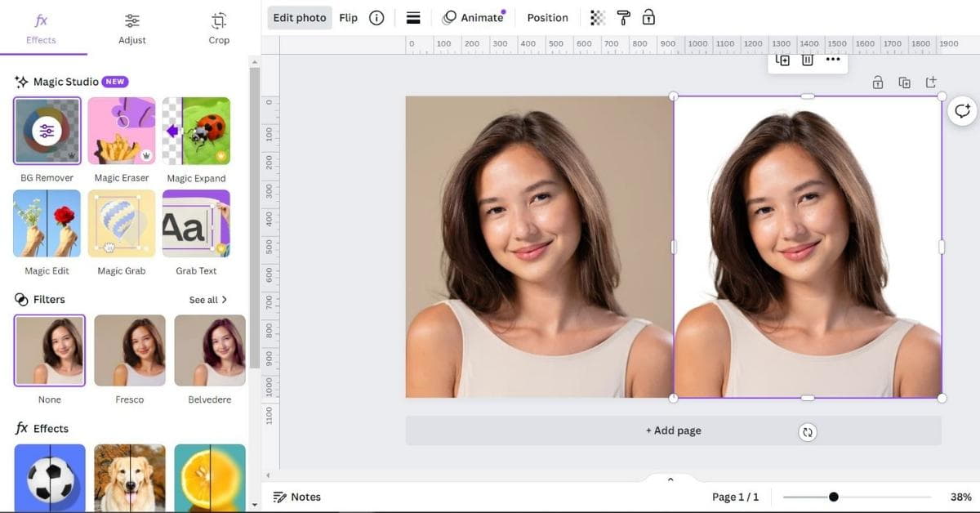
Task: Open the image info icon
Action: 376,18
